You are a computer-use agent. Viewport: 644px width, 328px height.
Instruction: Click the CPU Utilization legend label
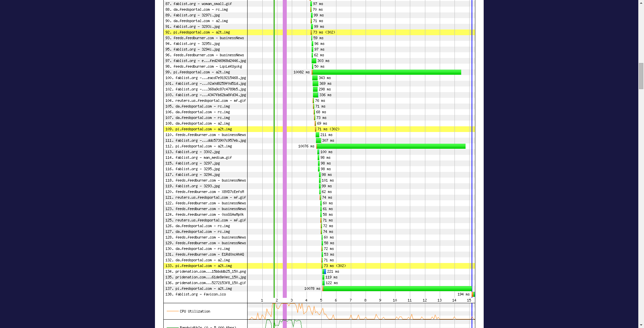pos(195,312)
